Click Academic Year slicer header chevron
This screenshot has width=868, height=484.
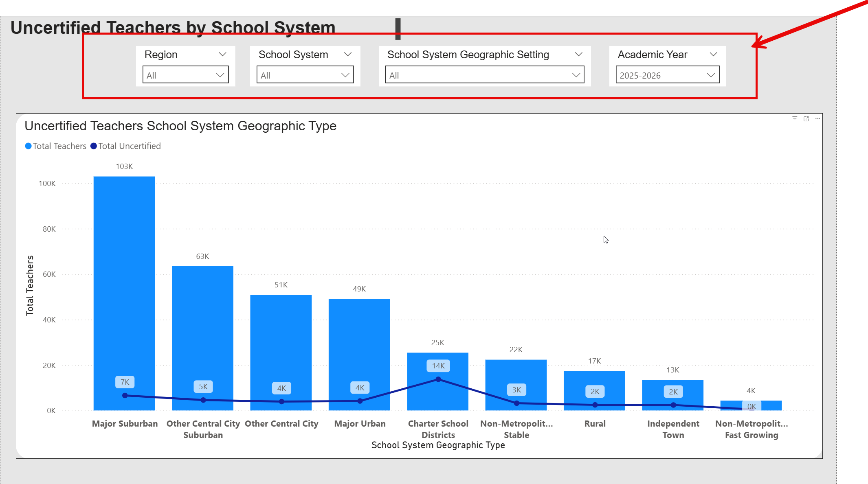coord(713,54)
